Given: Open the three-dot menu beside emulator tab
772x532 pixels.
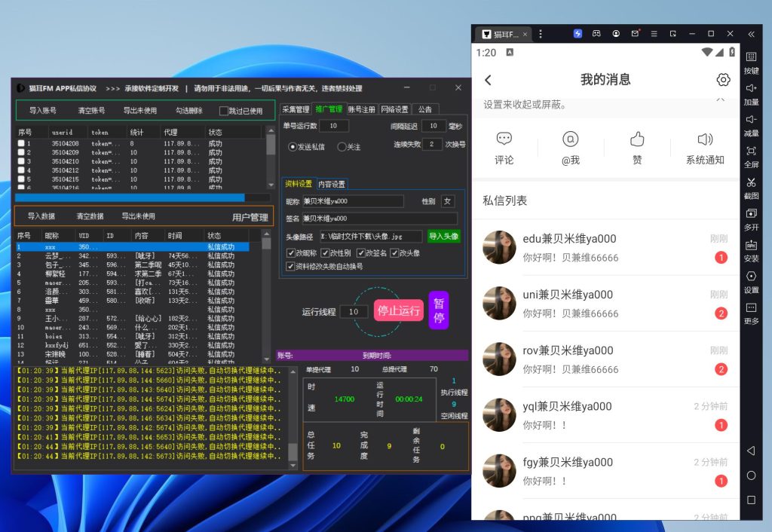Looking at the screenshot, I should point(541,34).
